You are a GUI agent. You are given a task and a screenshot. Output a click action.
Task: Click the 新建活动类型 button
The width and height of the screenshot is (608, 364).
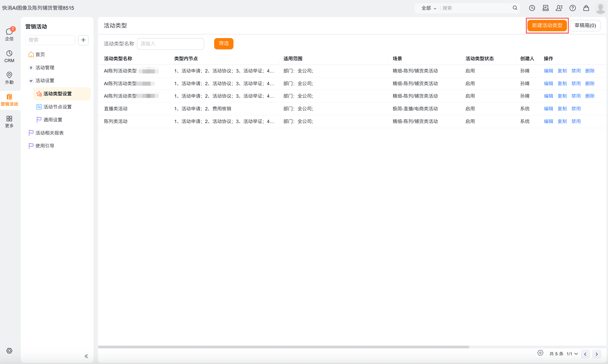(x=547, y=26)
